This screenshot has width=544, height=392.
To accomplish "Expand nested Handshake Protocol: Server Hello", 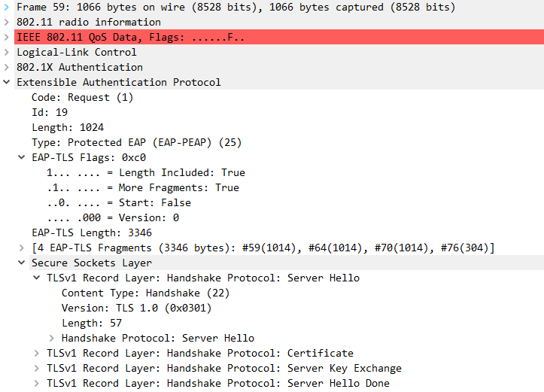I will (x=52, y=338).
